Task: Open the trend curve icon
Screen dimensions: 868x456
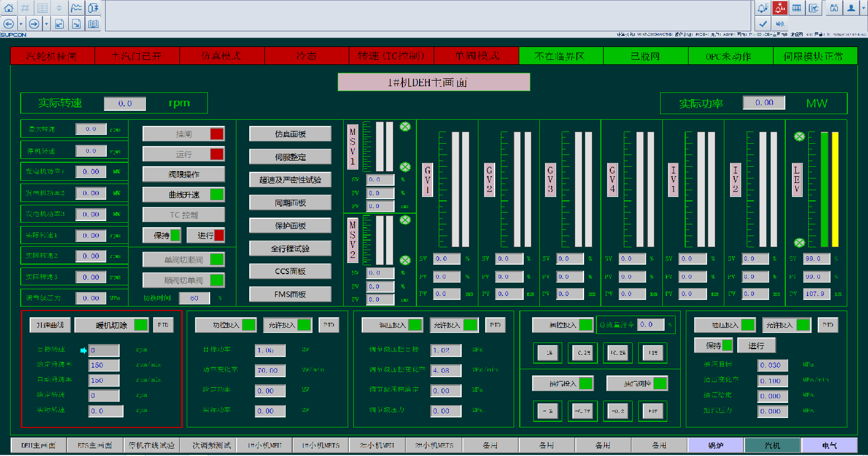Action: 76,8
